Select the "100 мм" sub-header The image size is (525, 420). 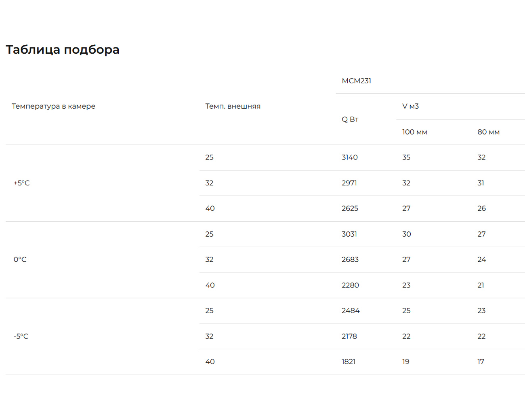(414, 132)
